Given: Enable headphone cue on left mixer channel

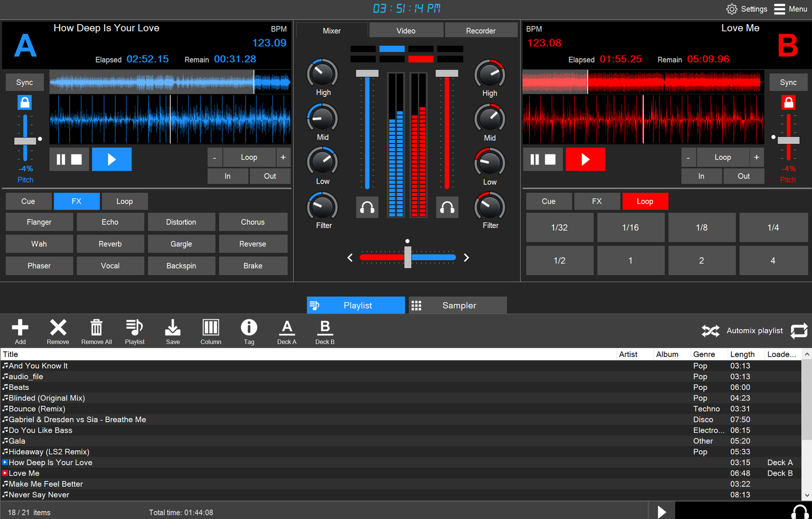Looking at the screenshot, I should (367, 207).
